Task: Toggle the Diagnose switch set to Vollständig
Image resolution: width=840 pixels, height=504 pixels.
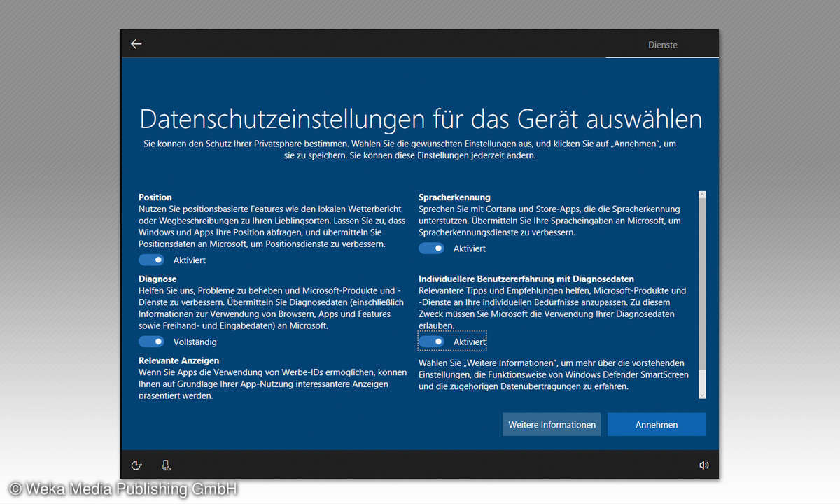Action: 152,342
